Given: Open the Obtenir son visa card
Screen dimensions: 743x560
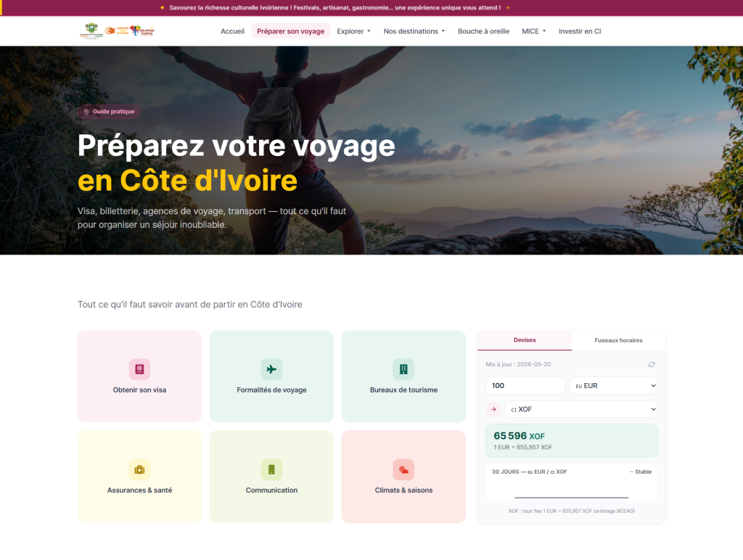Looking at the screenshot, I should pos(139,376).
